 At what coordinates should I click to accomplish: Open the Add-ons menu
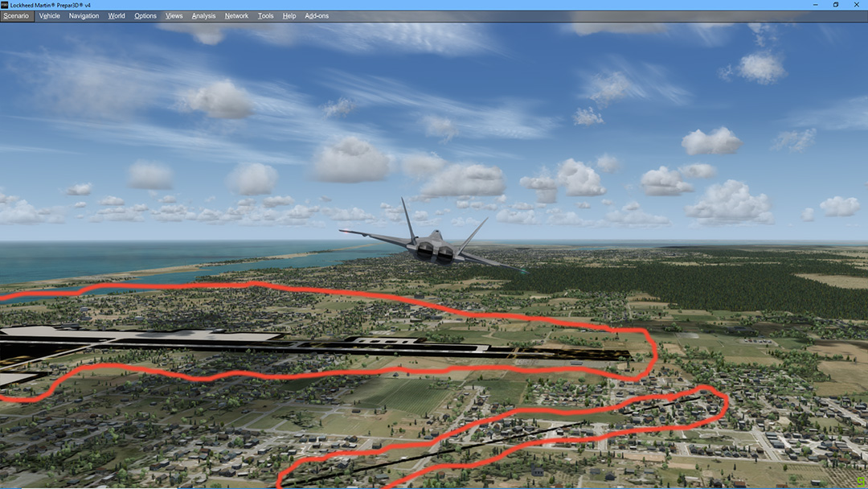[x=317, y=16]
